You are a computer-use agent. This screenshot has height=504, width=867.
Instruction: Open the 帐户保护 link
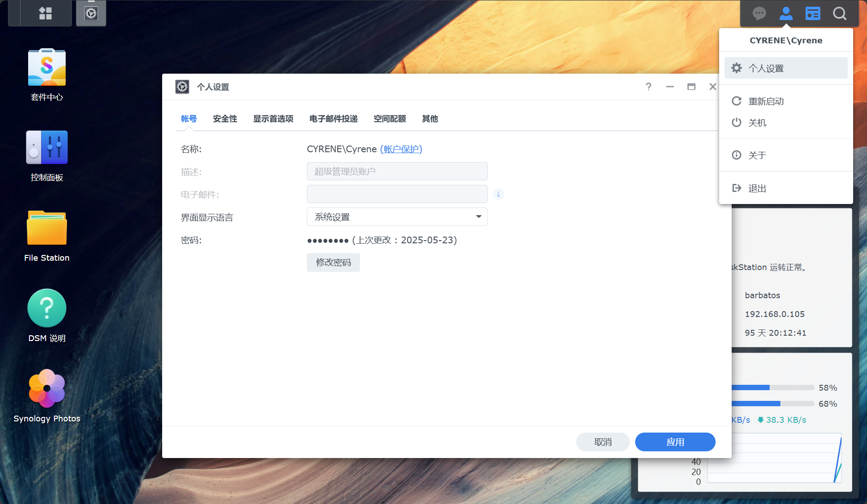point(401,149)
